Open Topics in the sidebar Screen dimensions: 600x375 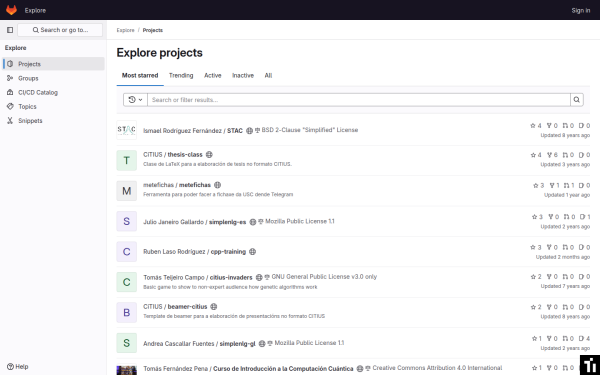54,106
